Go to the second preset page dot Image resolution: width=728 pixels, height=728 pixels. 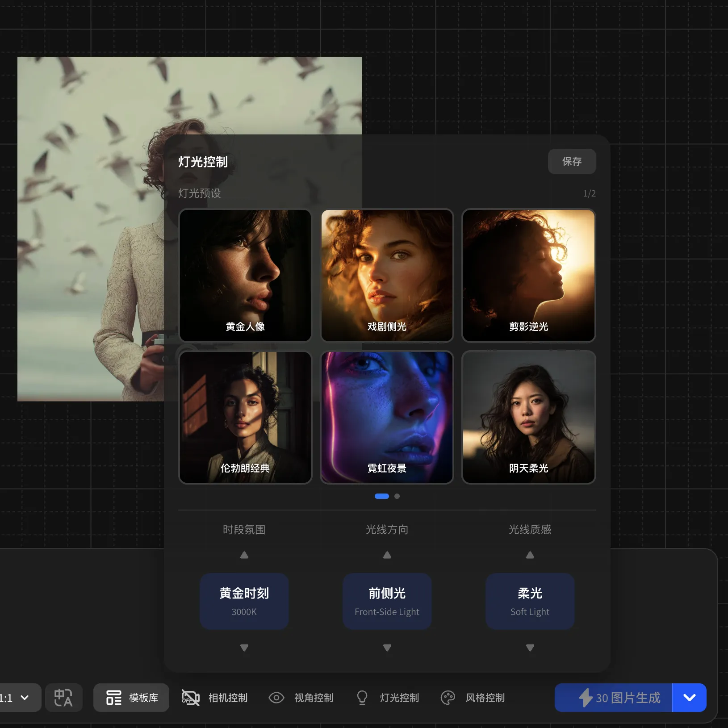[x=397, y=496]
